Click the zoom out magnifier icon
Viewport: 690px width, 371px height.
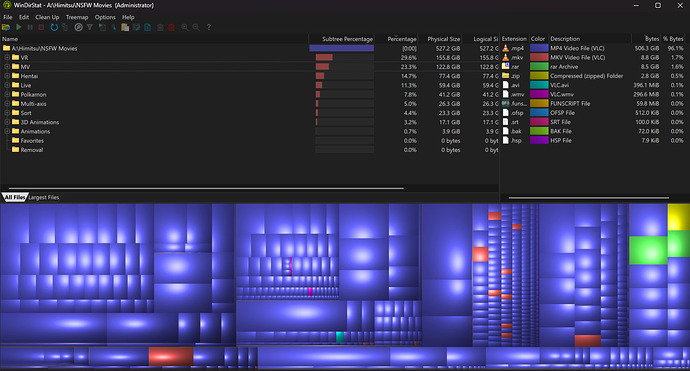196,27
